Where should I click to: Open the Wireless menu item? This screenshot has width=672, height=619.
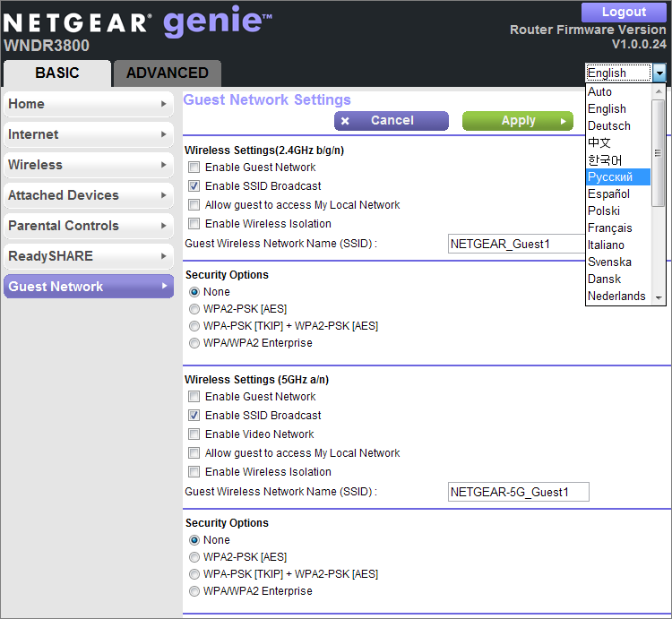[89, 165]
